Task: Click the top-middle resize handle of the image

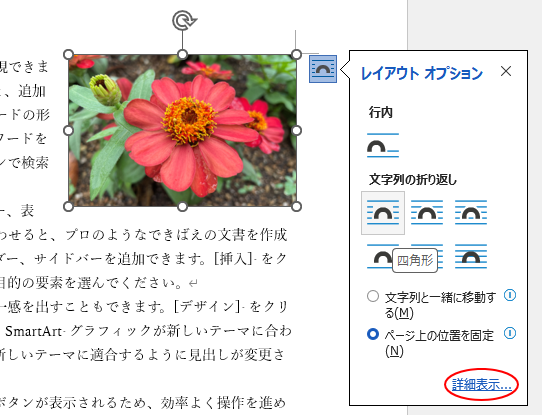Action: [183, 54]
